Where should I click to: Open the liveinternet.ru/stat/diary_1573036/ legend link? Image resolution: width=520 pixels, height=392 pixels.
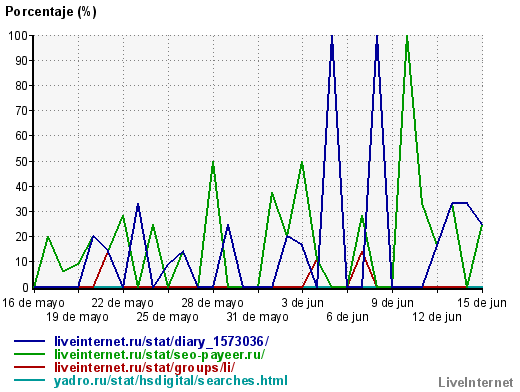pyautogui.click(x=161, y=342)
